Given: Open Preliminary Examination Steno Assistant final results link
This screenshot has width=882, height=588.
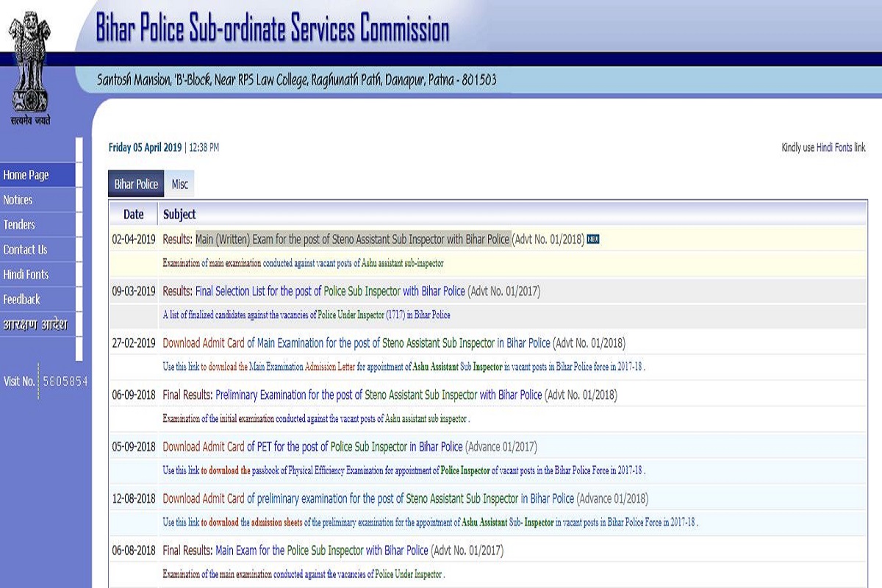Looking at the screenshot, I should tap(379, 395).
